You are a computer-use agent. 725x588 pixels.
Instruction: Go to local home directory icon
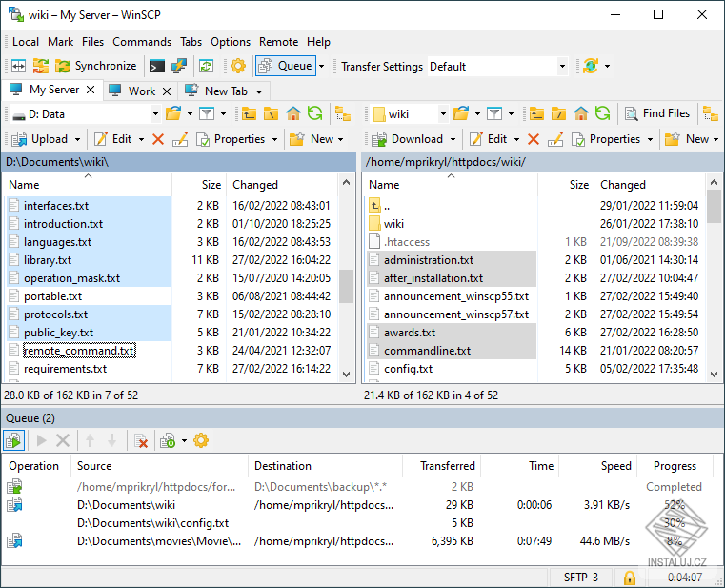coord(293,113)
